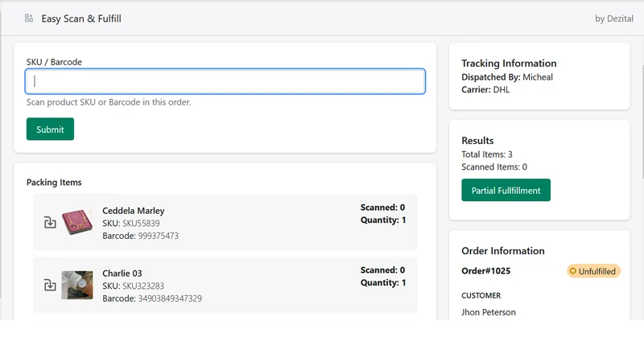Open the Charlie 03 watch thumbnail

77,285
